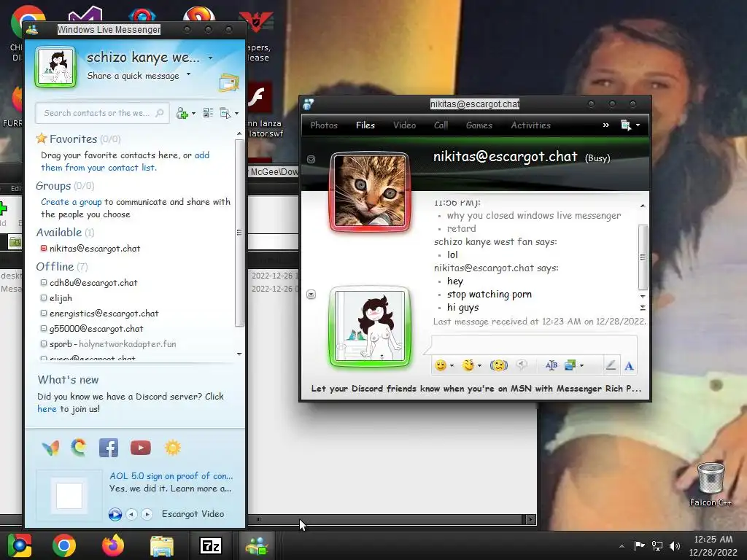Open the Games tab
This screenshot has height=560, width=747.
479,125
